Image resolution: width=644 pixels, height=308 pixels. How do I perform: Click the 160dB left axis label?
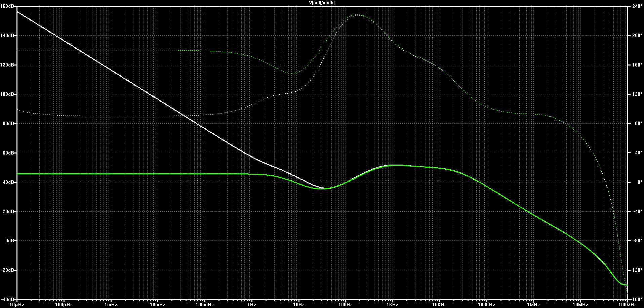click(x=7, y=6)
